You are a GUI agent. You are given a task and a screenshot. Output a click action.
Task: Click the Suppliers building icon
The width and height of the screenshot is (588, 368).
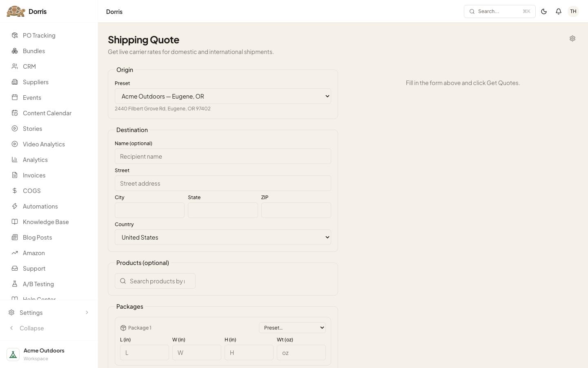(x=15, y=82)
